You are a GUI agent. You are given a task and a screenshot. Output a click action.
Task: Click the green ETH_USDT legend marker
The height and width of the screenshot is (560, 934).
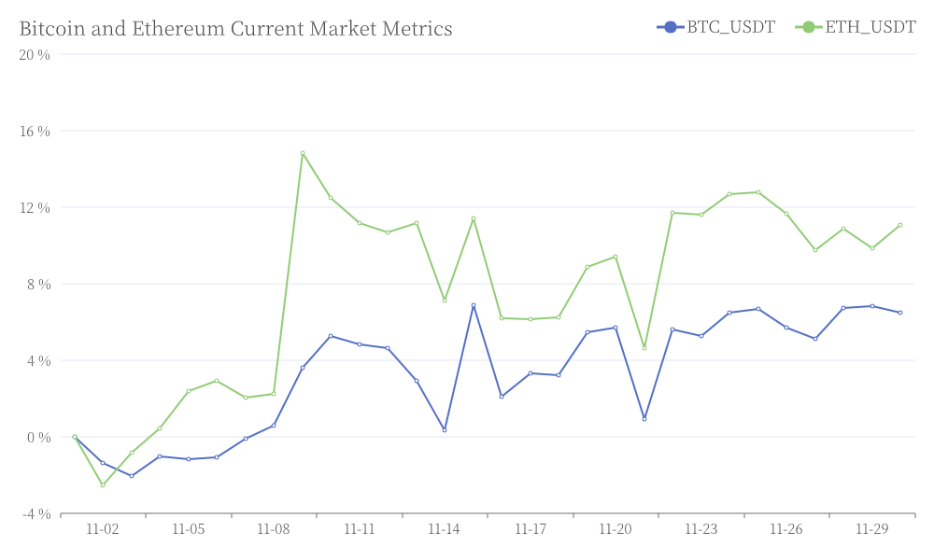[809, 27]
